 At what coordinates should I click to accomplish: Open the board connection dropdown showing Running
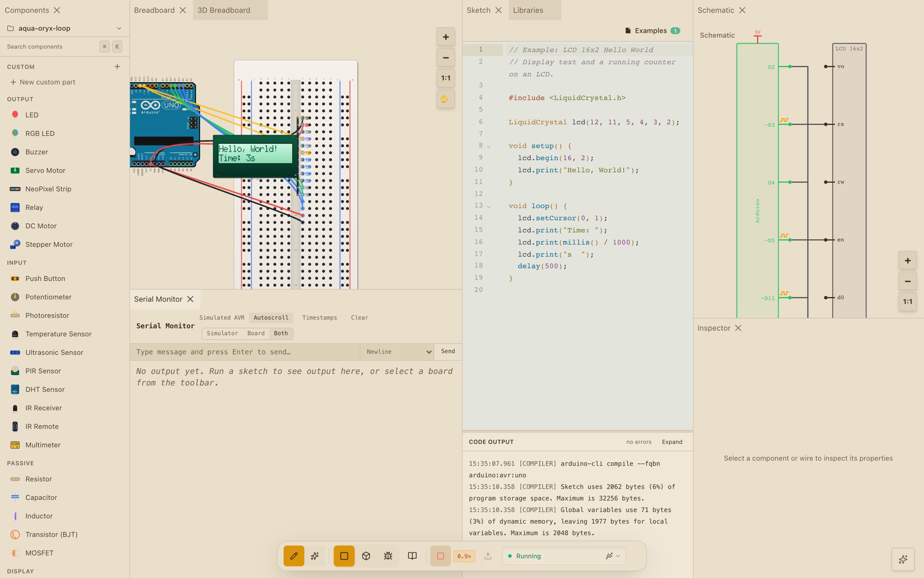click(564, 556)
